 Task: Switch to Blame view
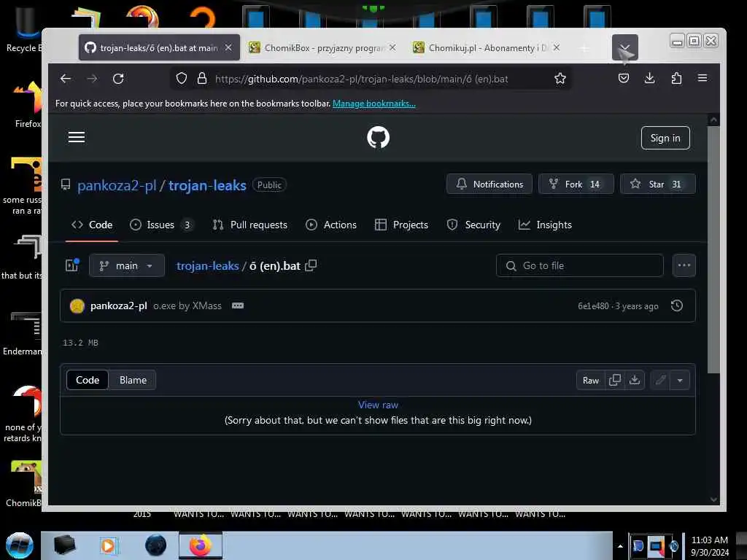click(x=133, y=380)
